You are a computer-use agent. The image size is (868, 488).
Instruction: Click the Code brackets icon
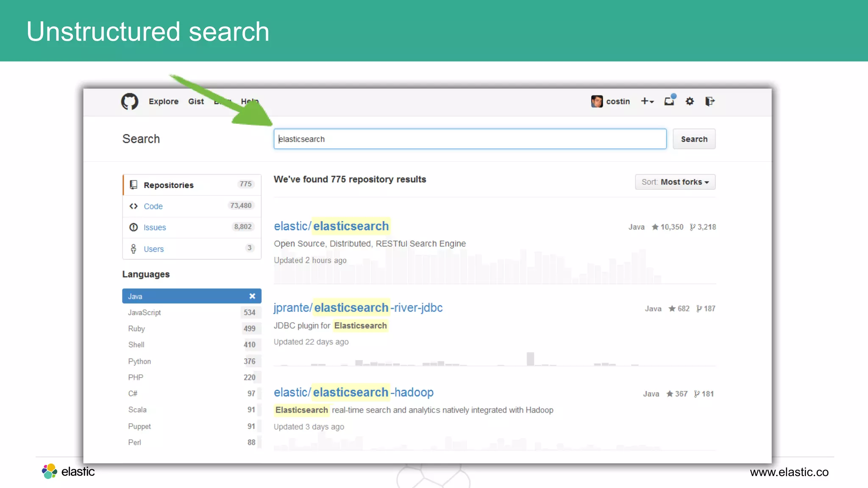(x=134, y=206)
